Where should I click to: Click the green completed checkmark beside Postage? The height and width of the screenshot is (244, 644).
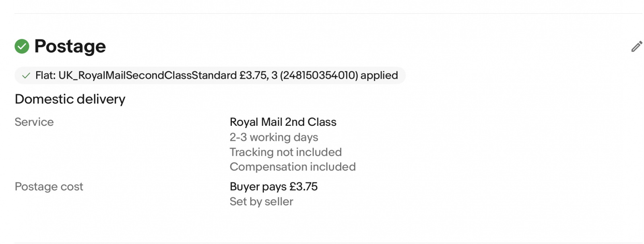pos(22,46)
